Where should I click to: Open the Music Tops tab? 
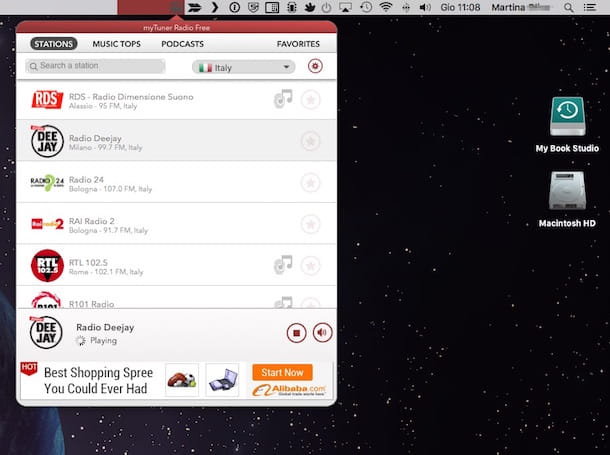tap(117, 44)
